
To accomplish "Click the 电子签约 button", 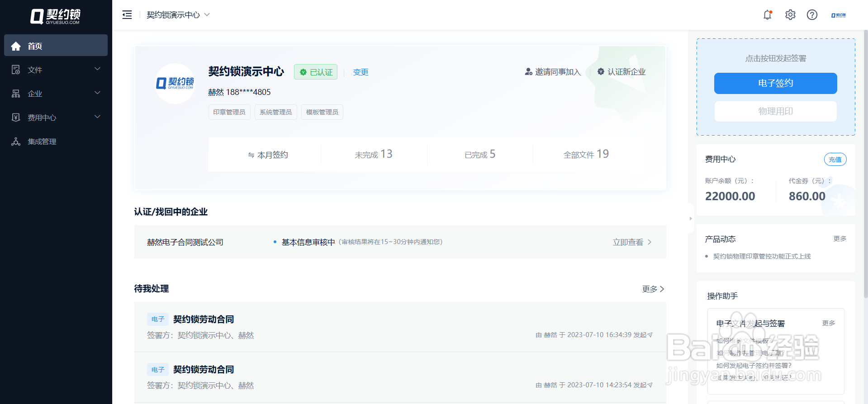I will click(x=775, y=83).
